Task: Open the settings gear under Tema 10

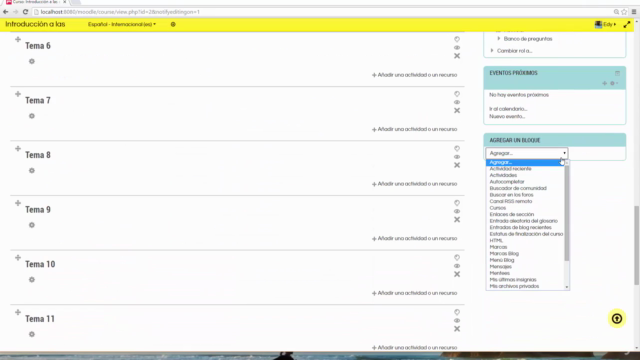Action: point(32,280)
